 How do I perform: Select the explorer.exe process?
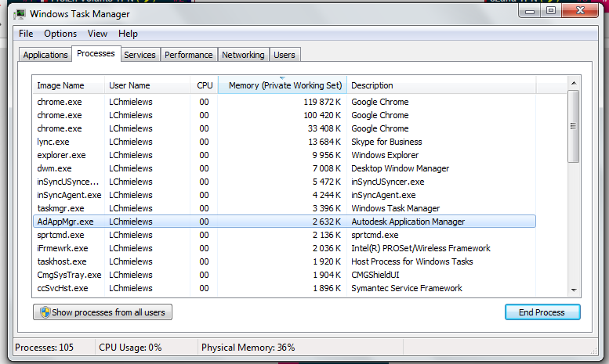pyautogui.click(x=285, y=155)
